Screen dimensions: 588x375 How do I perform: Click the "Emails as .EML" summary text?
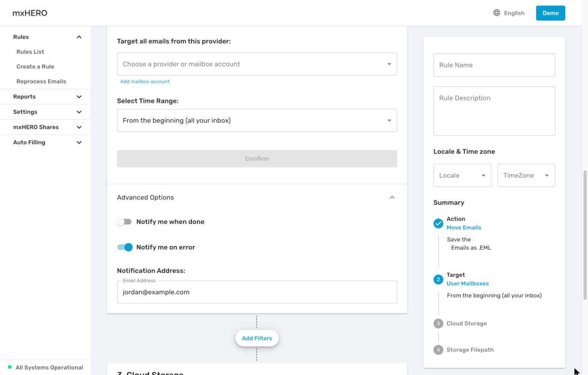[x=471, y=248]
